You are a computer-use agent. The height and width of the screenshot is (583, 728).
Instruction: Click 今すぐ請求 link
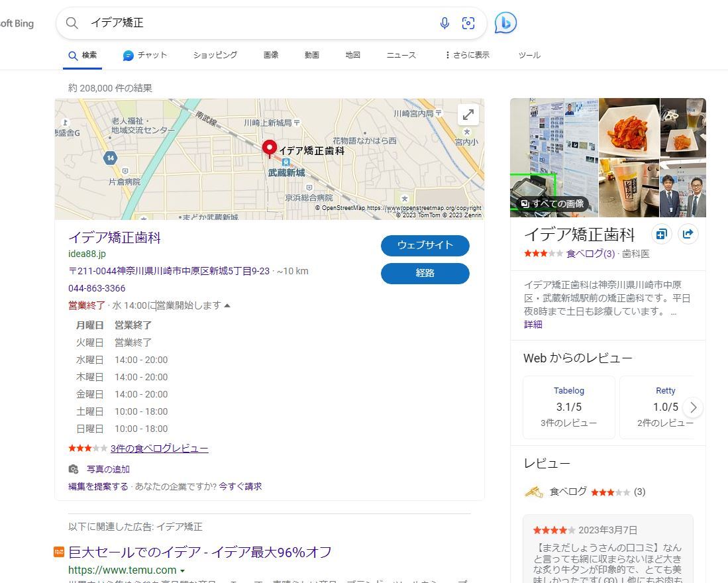point(240,486)
